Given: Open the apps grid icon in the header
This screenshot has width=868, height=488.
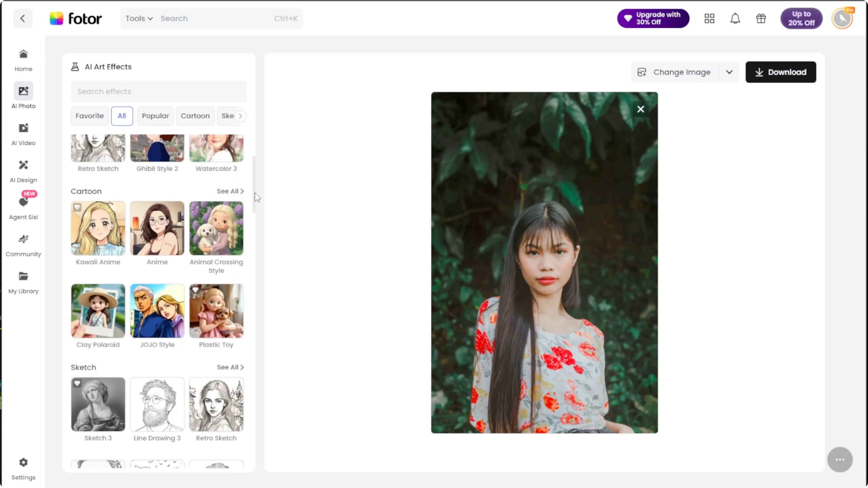Looking at the screenshot, I should (709, 19).
